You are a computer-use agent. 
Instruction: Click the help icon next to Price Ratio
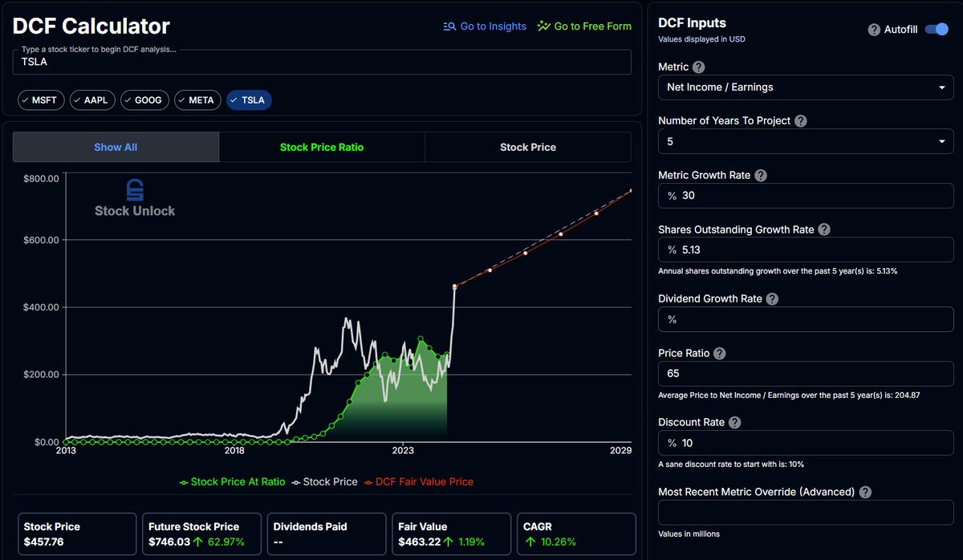tap(719, 354)
